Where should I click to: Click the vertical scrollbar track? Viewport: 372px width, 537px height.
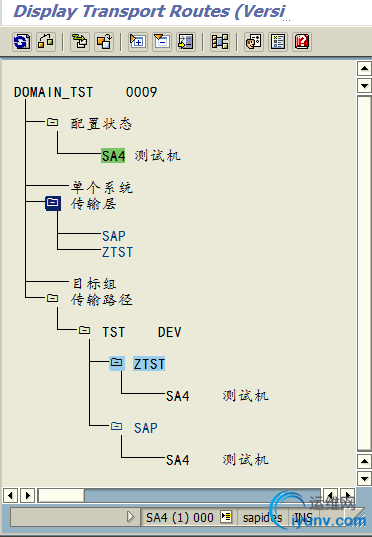click(x=364, y=273)
